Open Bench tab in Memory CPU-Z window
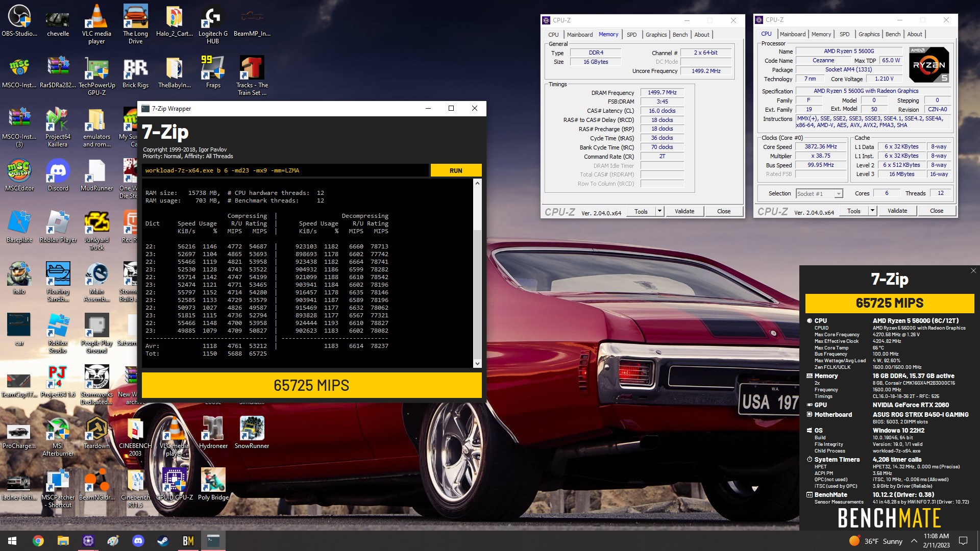 coord(680,35)
